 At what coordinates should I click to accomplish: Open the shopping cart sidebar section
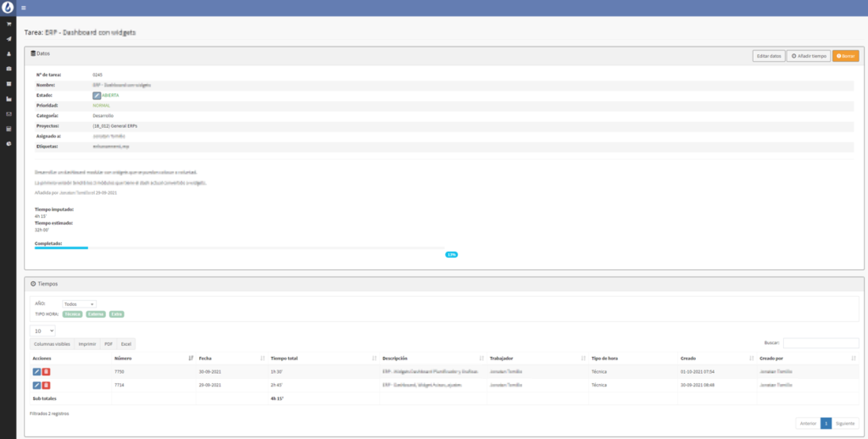pos(8,25)
